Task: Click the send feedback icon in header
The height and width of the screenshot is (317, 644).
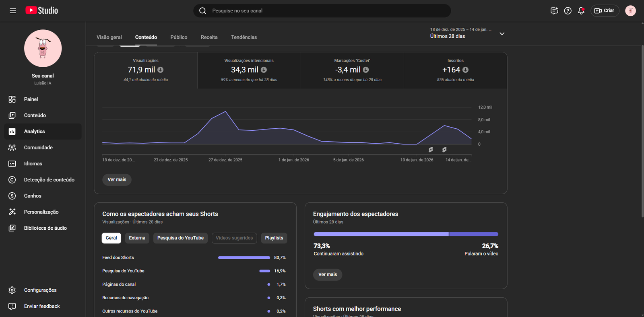Action: 554,11
